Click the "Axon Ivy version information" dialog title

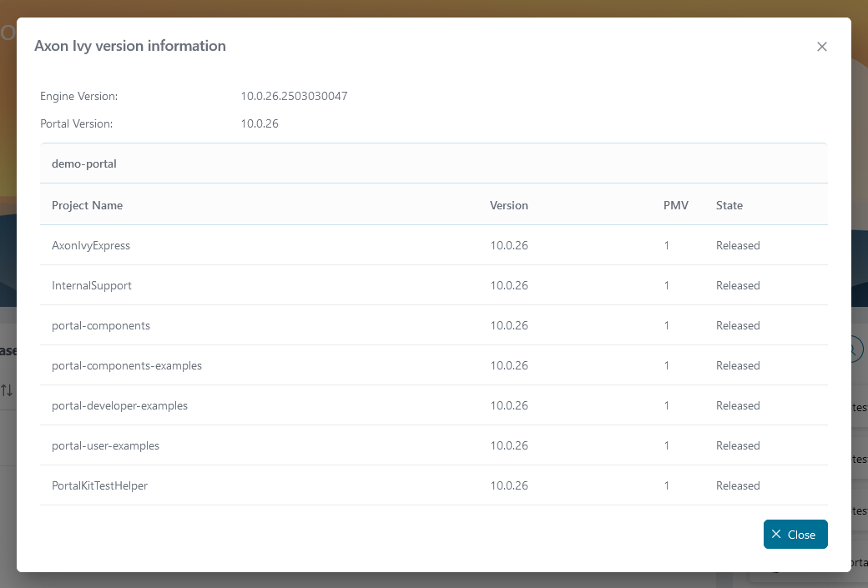(130, 46)
